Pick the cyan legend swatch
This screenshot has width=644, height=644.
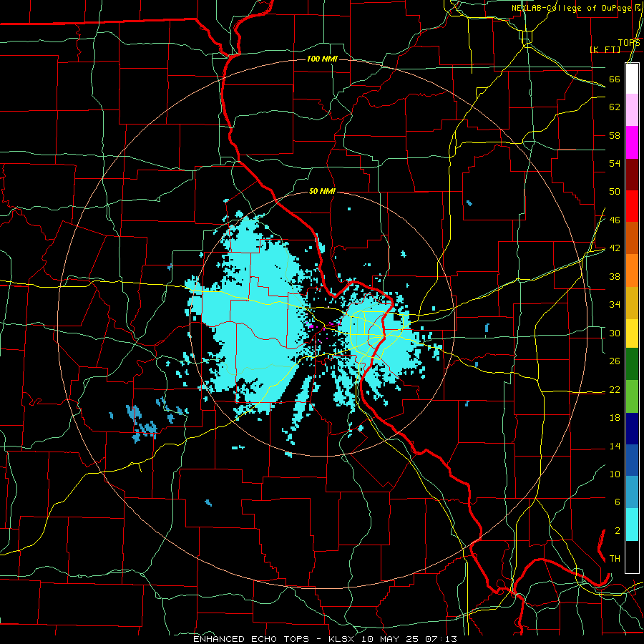632,525
